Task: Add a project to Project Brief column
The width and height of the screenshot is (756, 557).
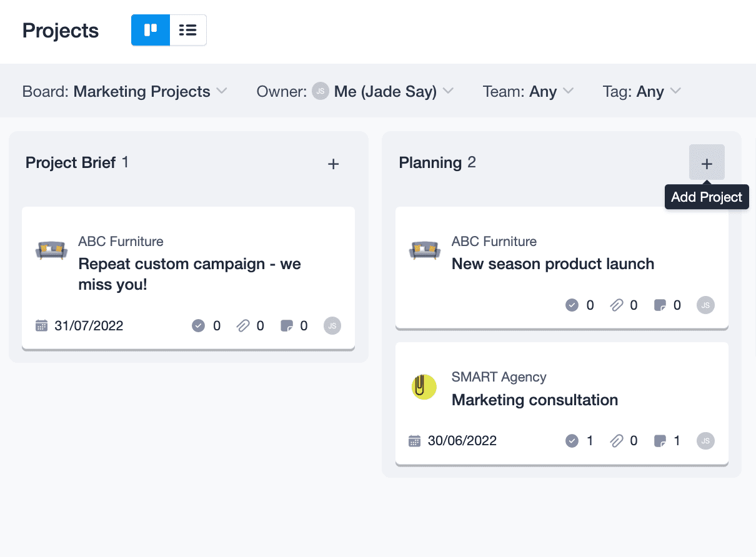Action: [x=334, y=164]
